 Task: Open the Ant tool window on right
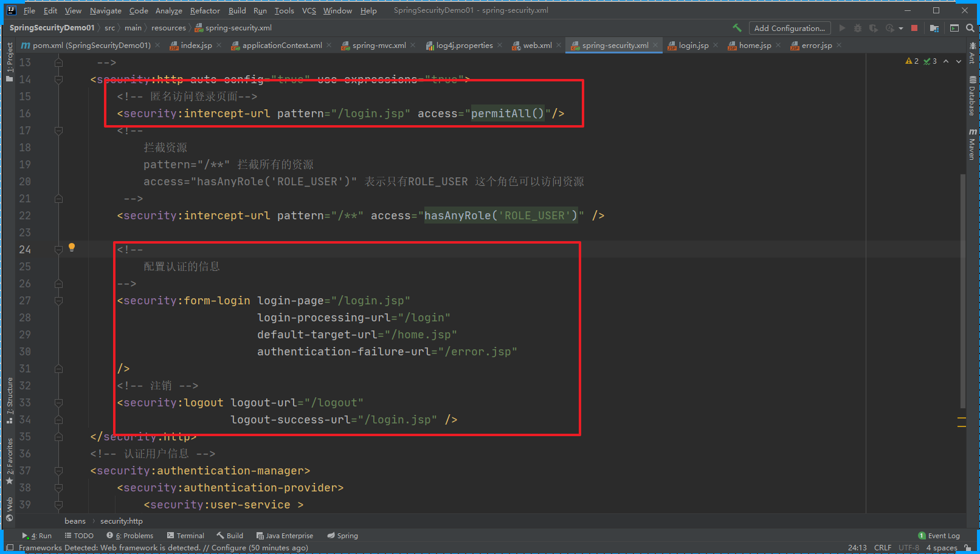coord(973,53)
